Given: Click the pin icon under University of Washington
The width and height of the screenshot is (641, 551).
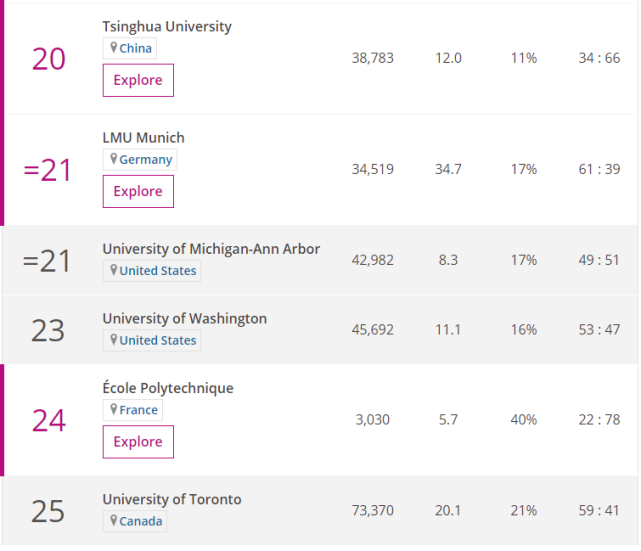Looking at the screenshot, I should click(x=114, y=341).
